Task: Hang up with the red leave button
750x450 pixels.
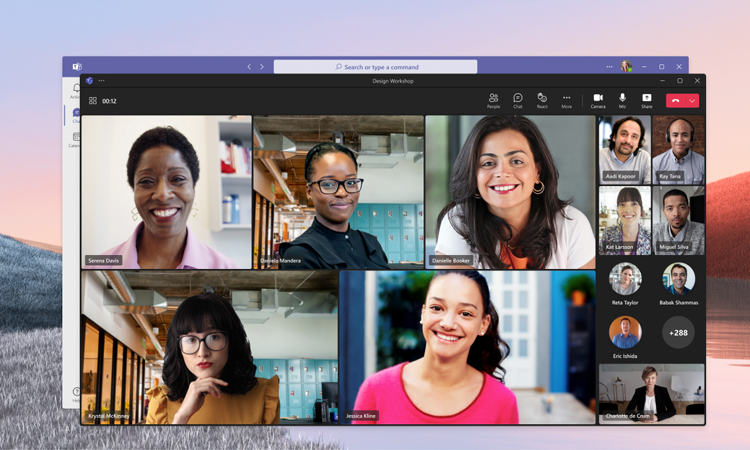Action: pyautogui.click(x=676, y=101)
